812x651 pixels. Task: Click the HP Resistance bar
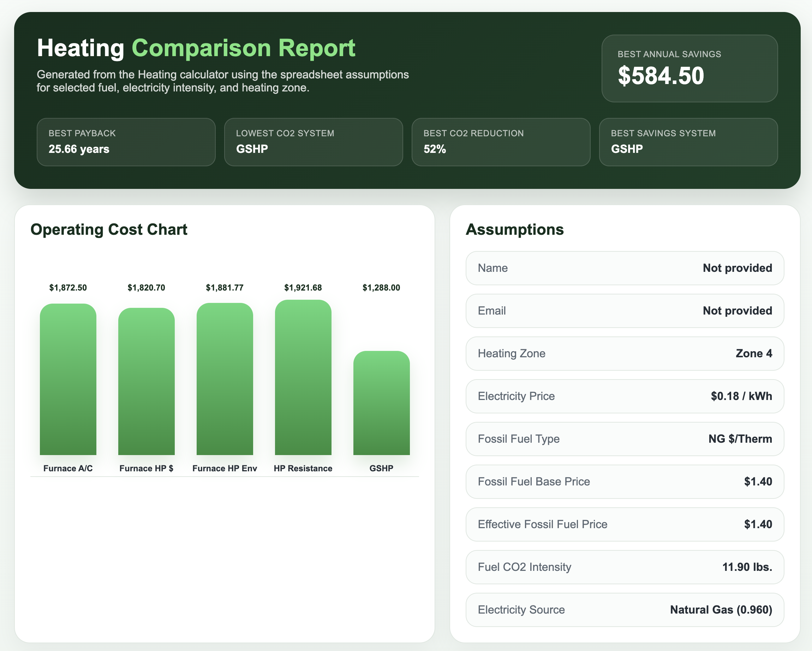[303, 377]
